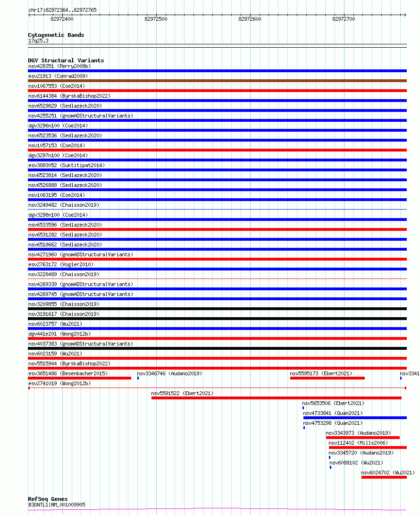This screenshot has height=515, width=420.
Task: Open the dgv3297n100 (Coe2014) label
Action: pyautogui.click(x=58, y=155)
